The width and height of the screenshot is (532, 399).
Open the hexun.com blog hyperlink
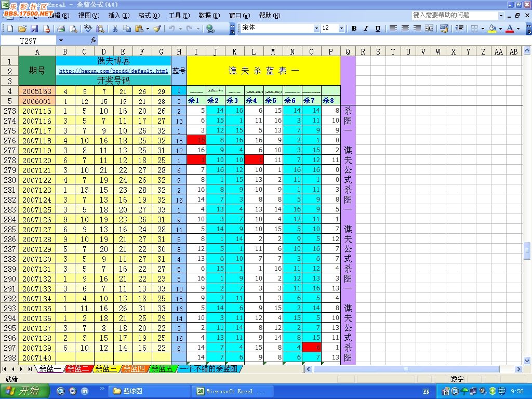[114, 71]
